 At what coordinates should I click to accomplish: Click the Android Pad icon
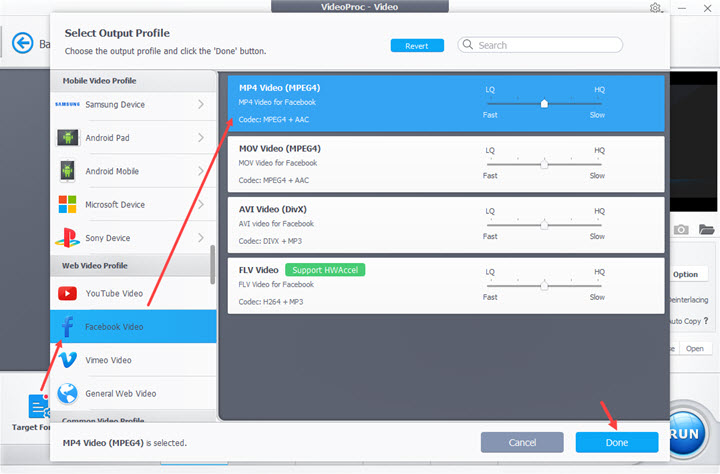[x=68, y=137]
